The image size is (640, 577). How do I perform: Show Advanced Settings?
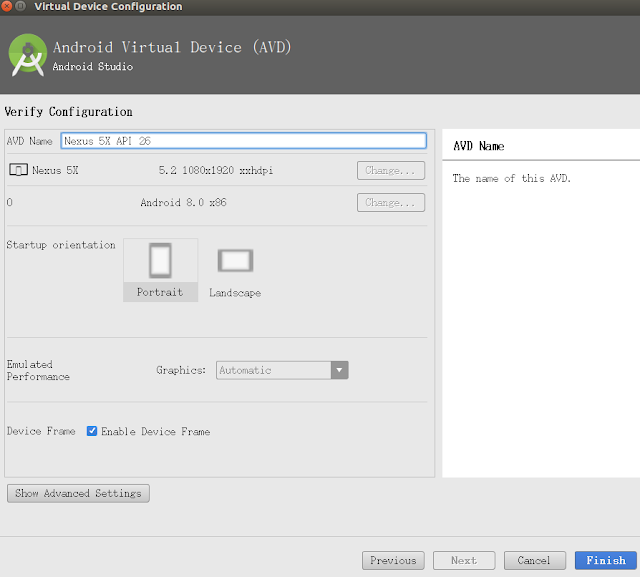78,493
